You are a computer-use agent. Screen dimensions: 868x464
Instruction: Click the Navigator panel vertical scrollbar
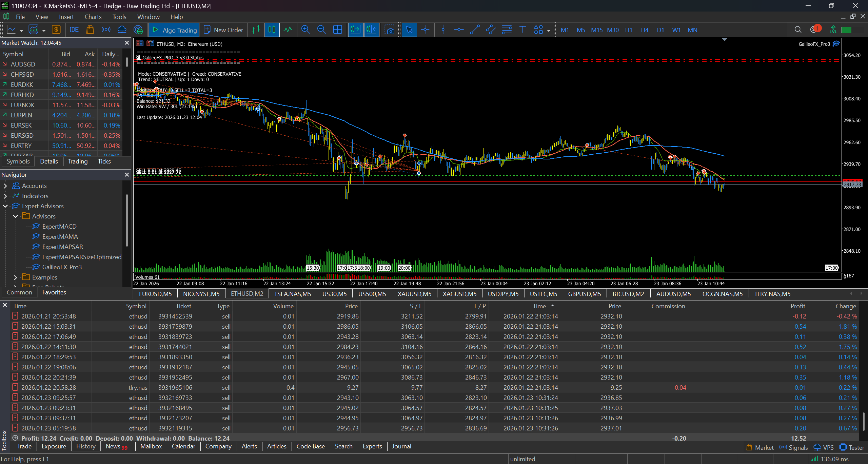coord(127,220)
